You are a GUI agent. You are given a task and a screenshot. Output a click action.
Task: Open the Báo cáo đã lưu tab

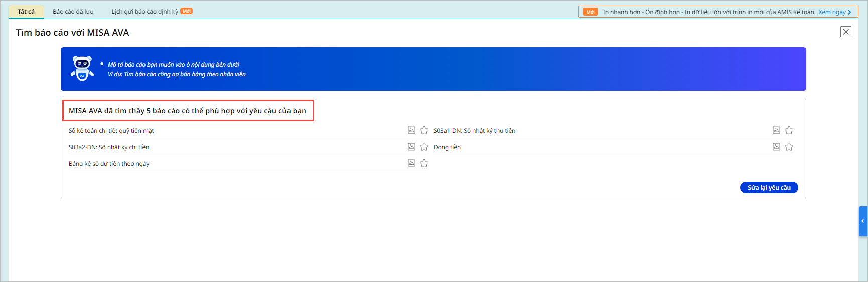click(73, 12)
